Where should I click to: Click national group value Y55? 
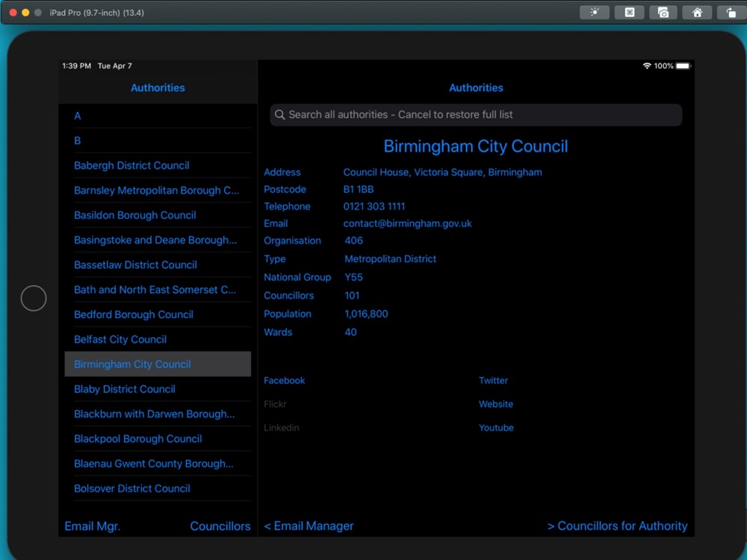click(x=353, y=277)
